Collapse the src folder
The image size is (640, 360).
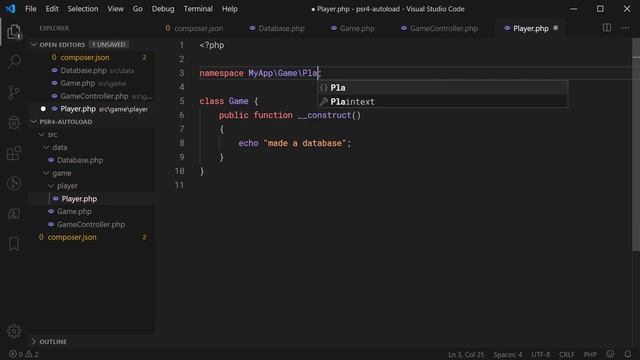pos(41,134)
